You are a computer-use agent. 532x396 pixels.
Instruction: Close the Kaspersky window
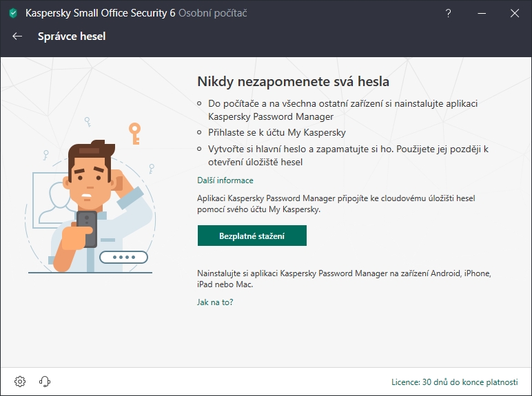pos(515,13)
